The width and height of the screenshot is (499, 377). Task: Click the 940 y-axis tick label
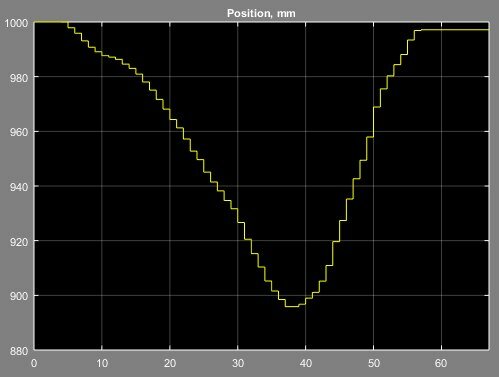(x=19, y=187)
